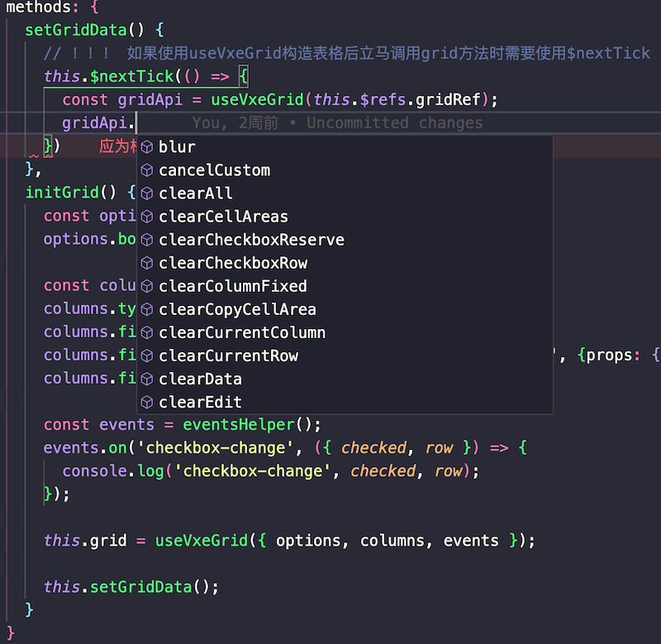Click the cube icon beside clearCurrentRow

(147, 356)
